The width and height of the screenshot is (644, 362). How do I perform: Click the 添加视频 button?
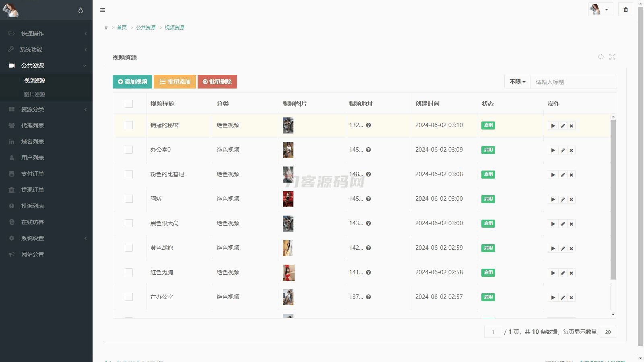[x=132, y=82]
